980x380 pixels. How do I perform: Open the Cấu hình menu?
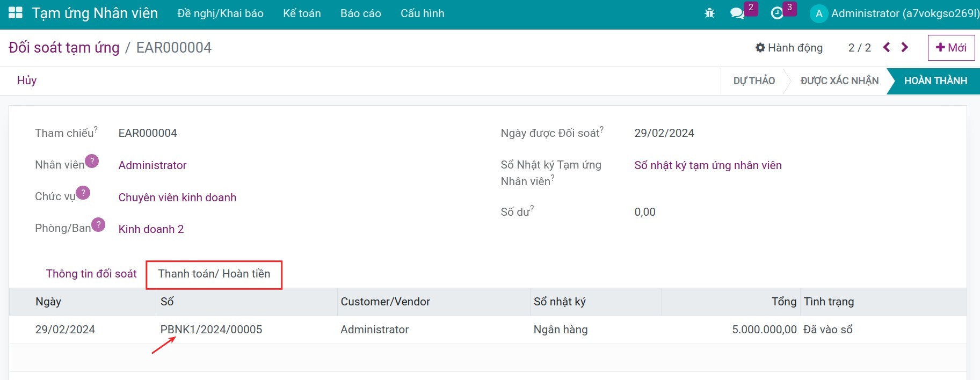(423, 13)
